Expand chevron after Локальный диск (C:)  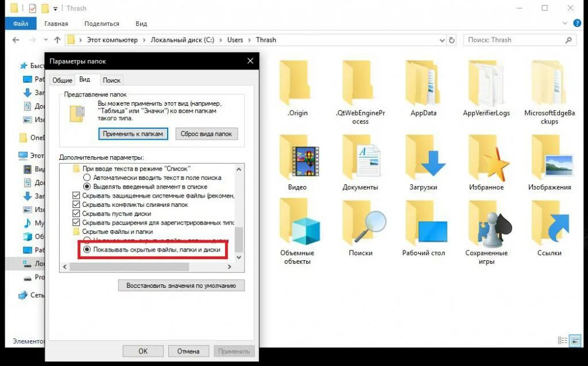(x=221, y=40)
